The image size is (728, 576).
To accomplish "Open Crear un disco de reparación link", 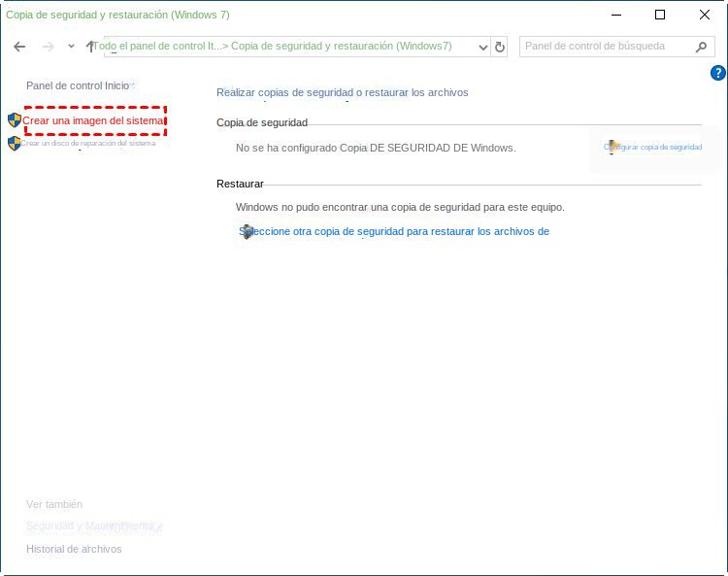I will point(87,143).
